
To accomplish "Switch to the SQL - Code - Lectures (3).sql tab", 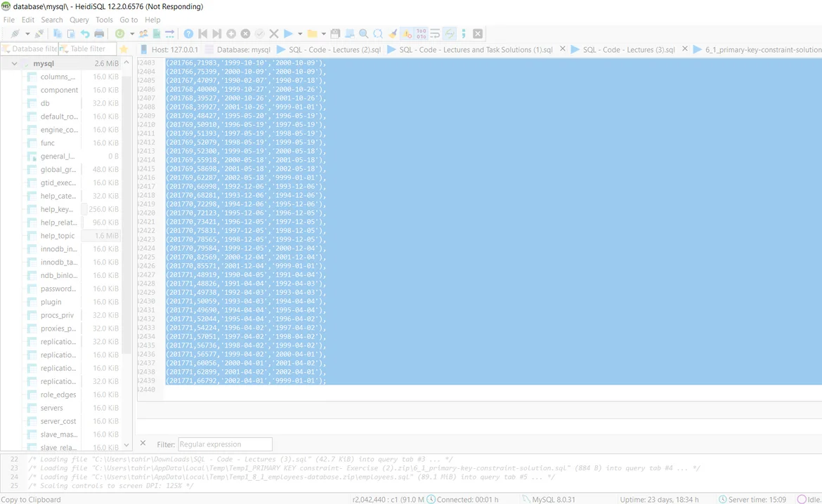I will click(627, 50).
